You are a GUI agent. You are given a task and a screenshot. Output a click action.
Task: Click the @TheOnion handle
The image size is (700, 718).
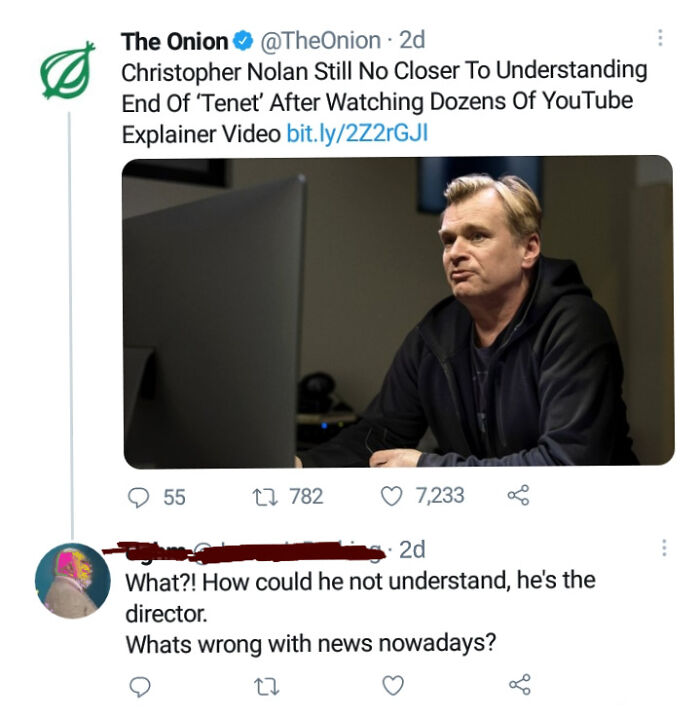320,41
